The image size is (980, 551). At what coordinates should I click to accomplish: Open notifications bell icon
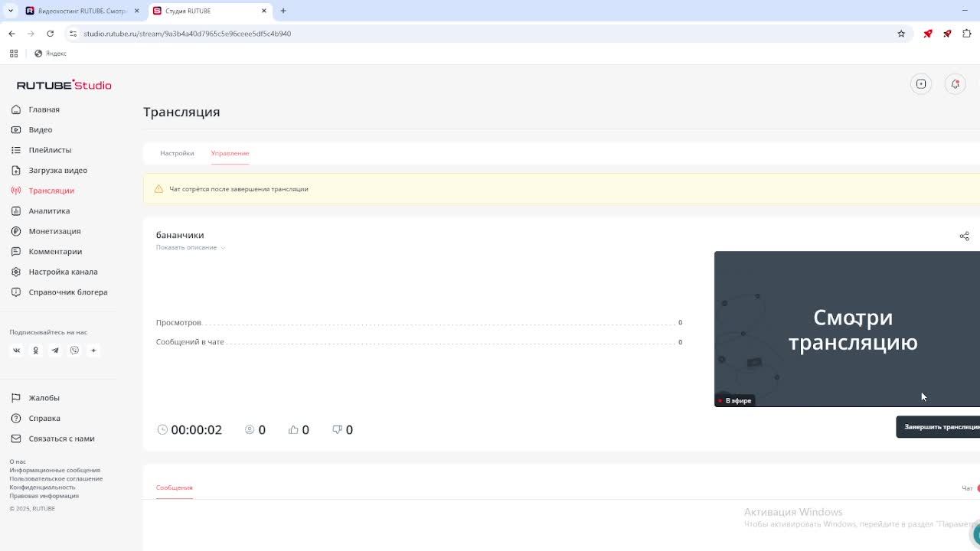click(955, 84)
